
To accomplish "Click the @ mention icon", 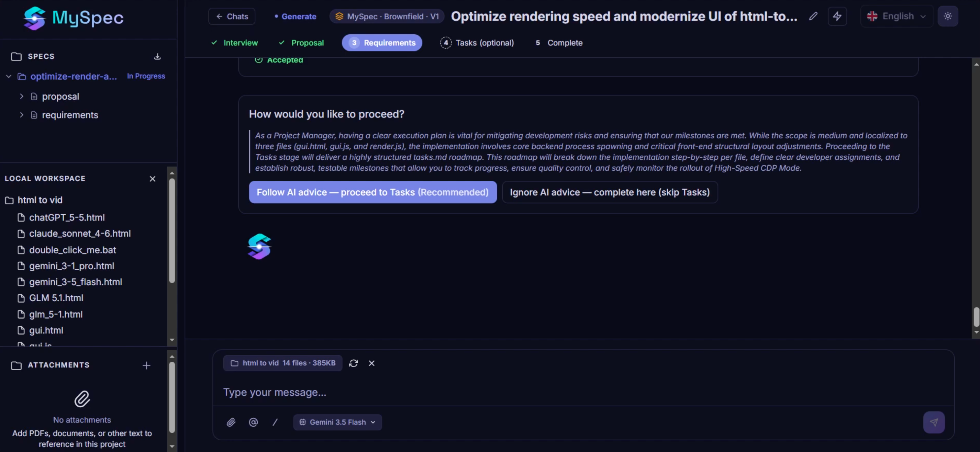I will [253, 422].
